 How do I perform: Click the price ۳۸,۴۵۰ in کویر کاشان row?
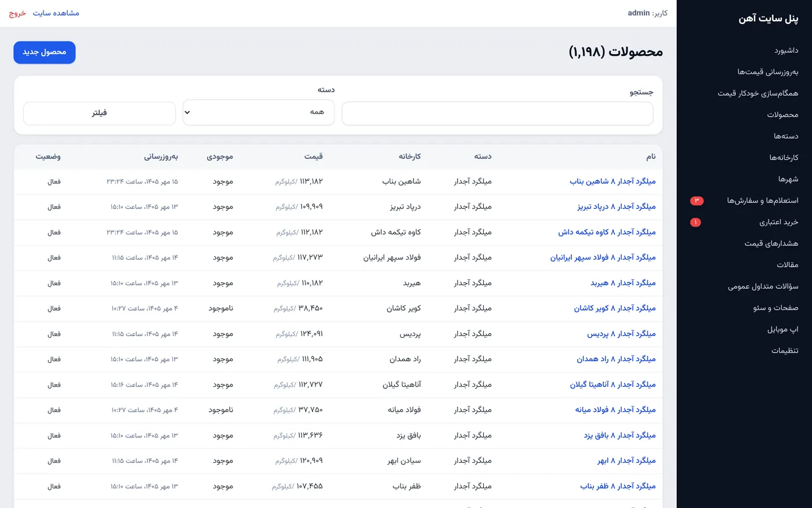(310, 308)
